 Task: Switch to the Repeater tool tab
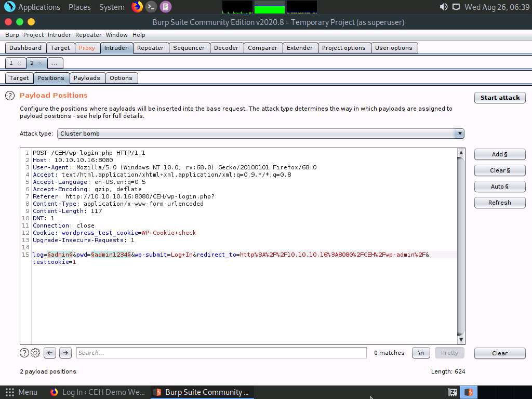[151, 47]
